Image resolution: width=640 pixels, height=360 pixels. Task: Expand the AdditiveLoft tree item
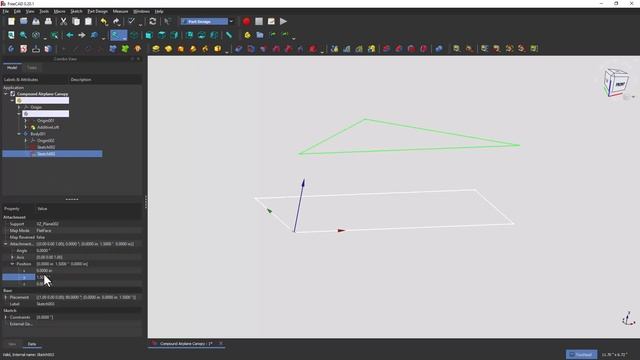pos(25,127)
